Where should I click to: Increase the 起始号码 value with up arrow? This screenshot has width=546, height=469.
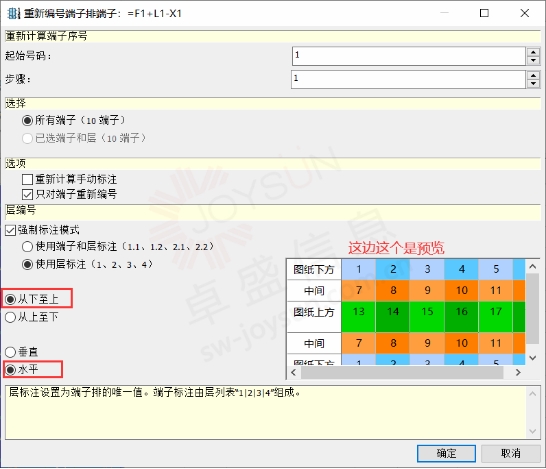533,52
